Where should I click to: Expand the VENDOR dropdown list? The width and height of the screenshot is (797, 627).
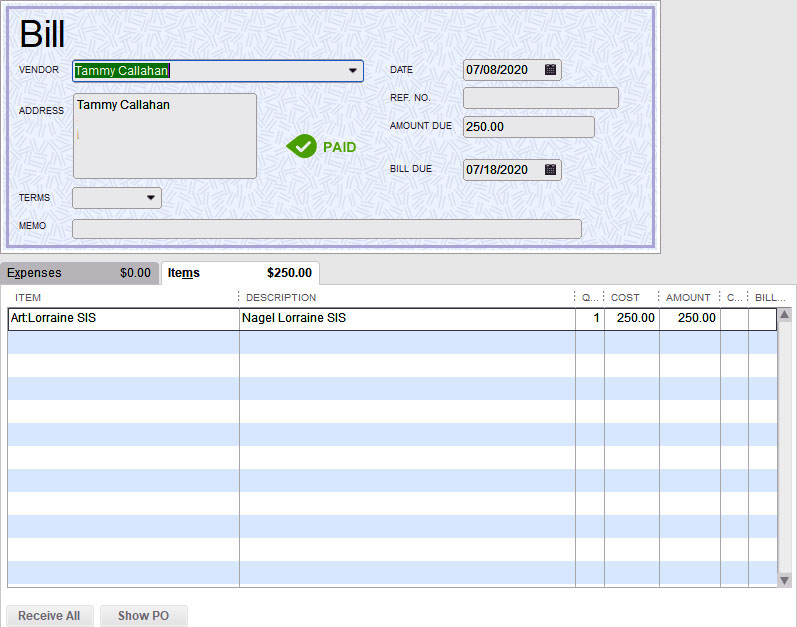pyautogui.click(x=353, y=71)
